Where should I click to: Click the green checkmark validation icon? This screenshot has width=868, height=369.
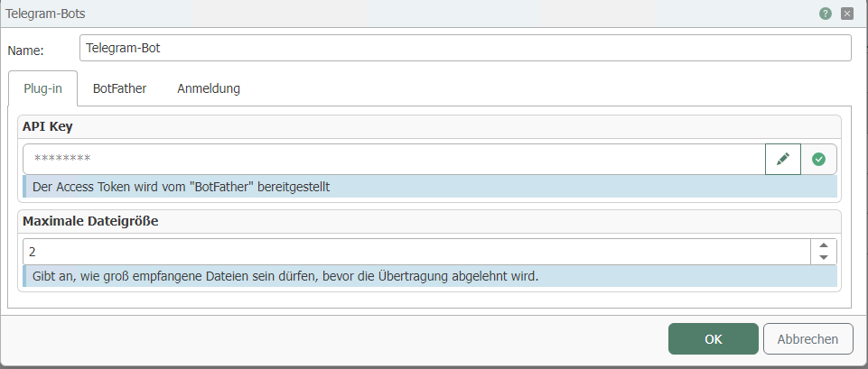click(818, 160)
